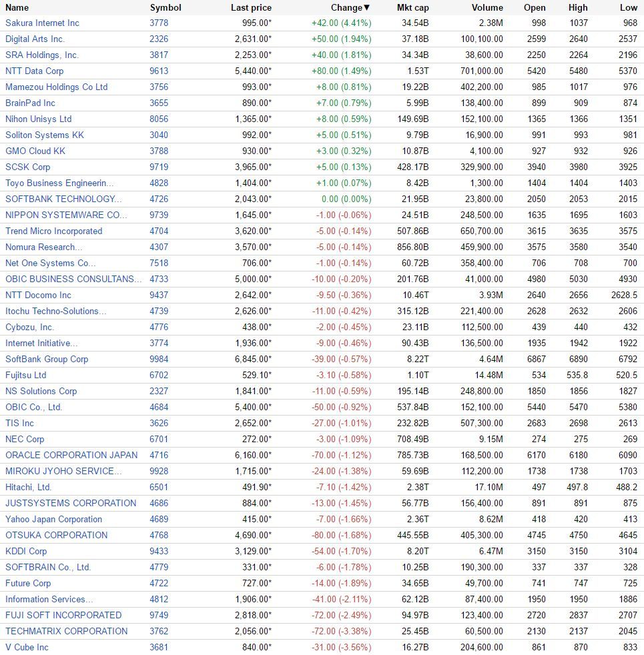The image size is (644, 655).
Task: Open the SOFTBANK TECHNOLOGY... link
Action: [63, 199]
